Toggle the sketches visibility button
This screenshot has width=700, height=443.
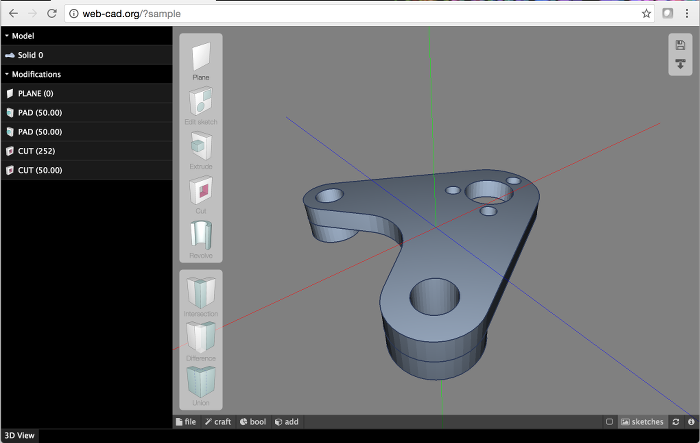[642, 422]
